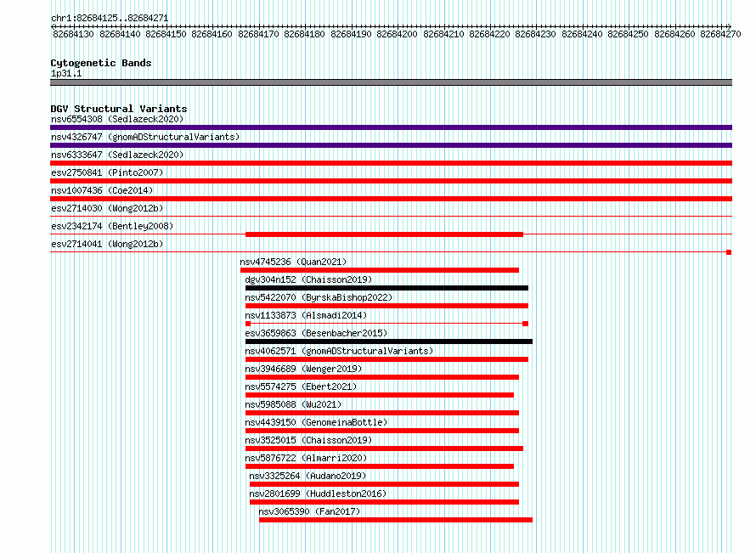
Task: Click the red nsv5574275 variant bar
Action: (x=380, y=395)
